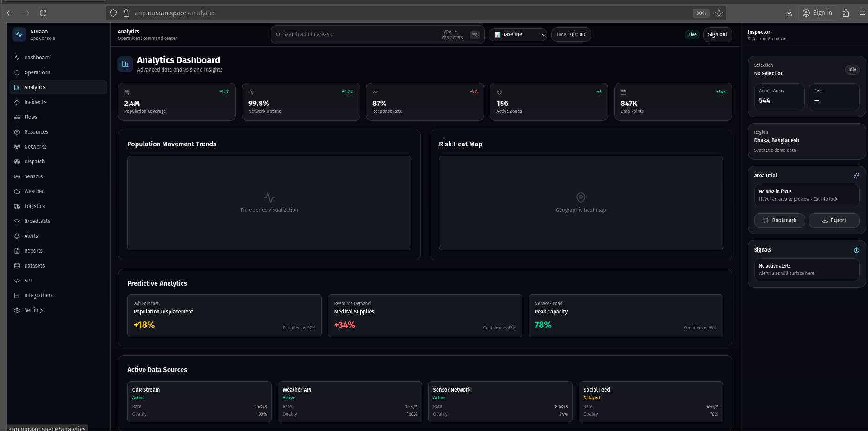Screen dimensions: 868x431
Task: Toggle the Idle selection badge
Action: (852, 70)
